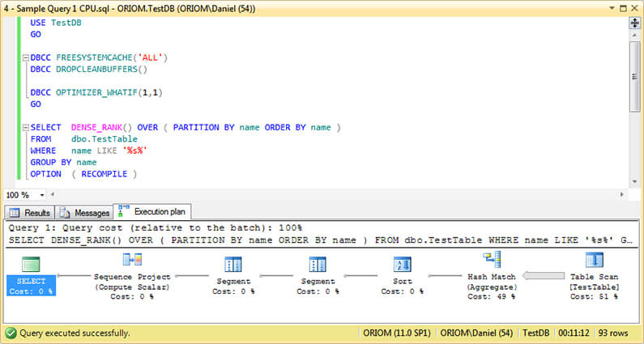Click the 00:11:12 elapsed time entry

574,333
